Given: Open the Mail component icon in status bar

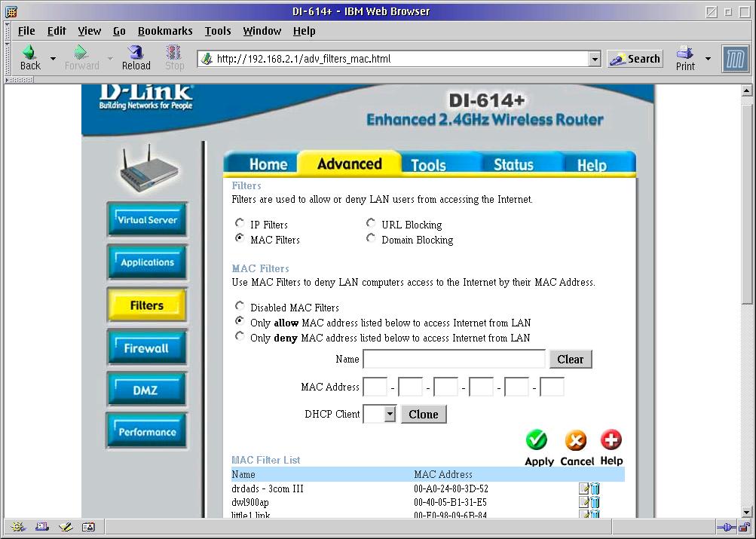Looking at the screenshot, I should click(42, 527).
